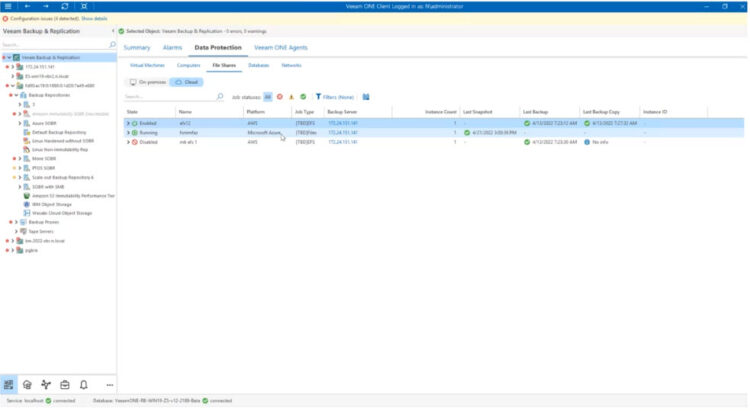750x411 pixels.
Task: Open the Data Protection tab
Action: pos(218,48)
